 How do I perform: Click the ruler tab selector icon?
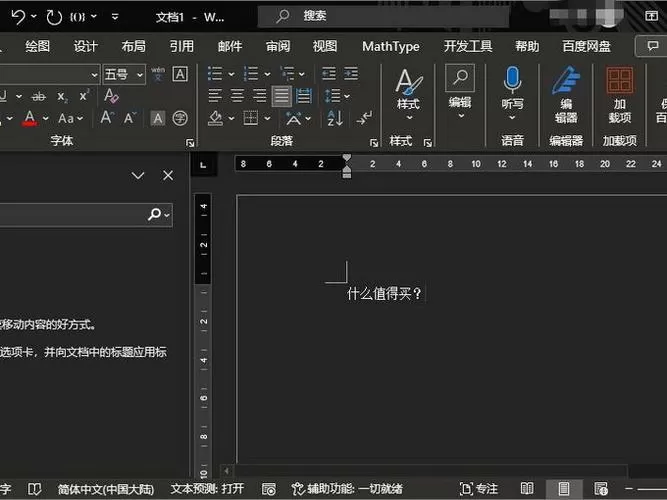203,165
